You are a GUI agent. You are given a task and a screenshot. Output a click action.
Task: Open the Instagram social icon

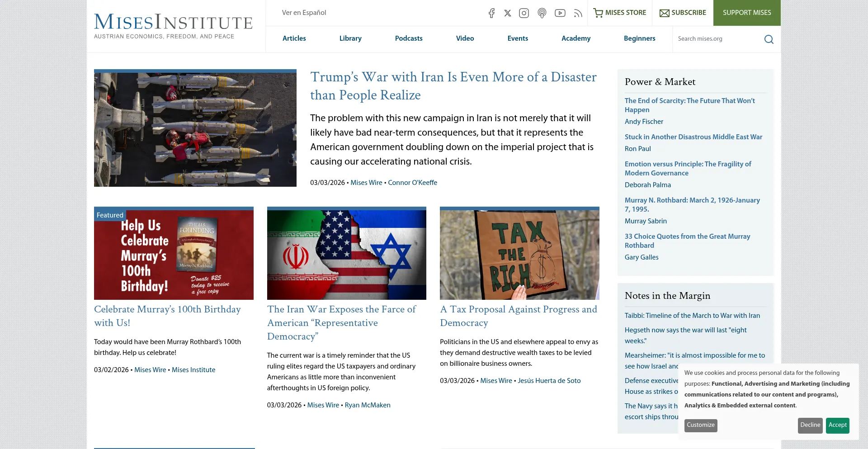pos(524,13)
